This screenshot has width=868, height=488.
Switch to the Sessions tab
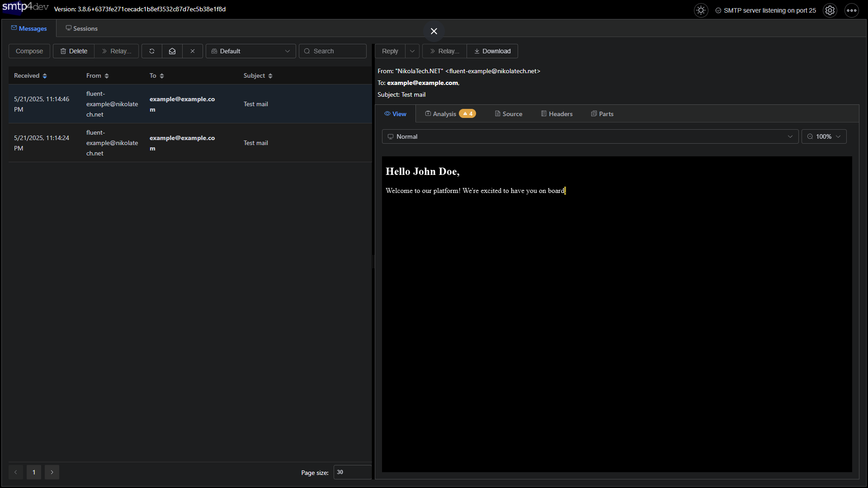point(82,28)
